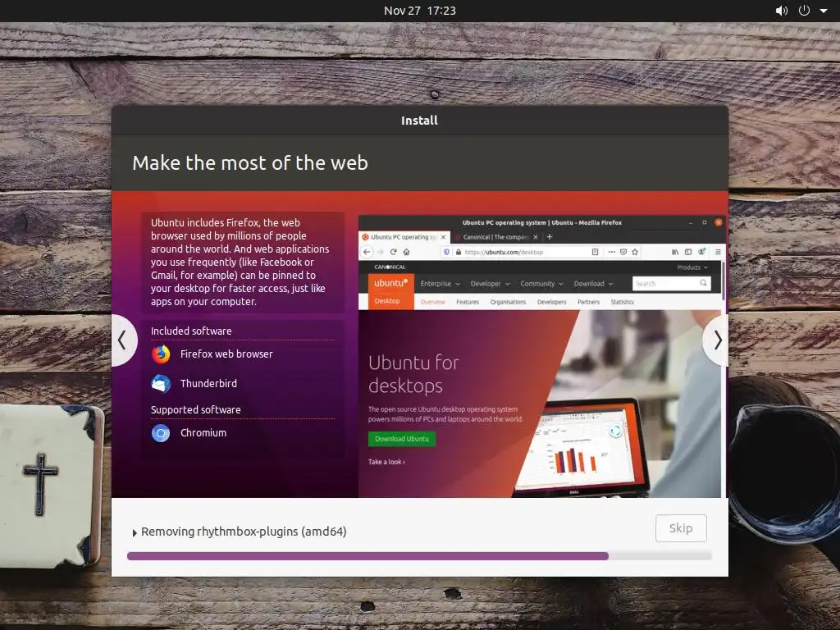840x630 pixels.
Task: Click the Pocket save icon in slideshow
Action: 623,252
